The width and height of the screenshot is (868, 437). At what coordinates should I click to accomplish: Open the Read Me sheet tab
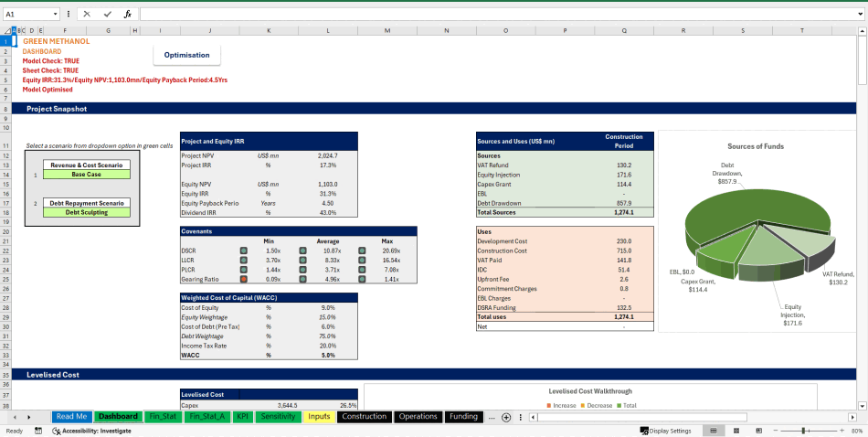(72, 417)
